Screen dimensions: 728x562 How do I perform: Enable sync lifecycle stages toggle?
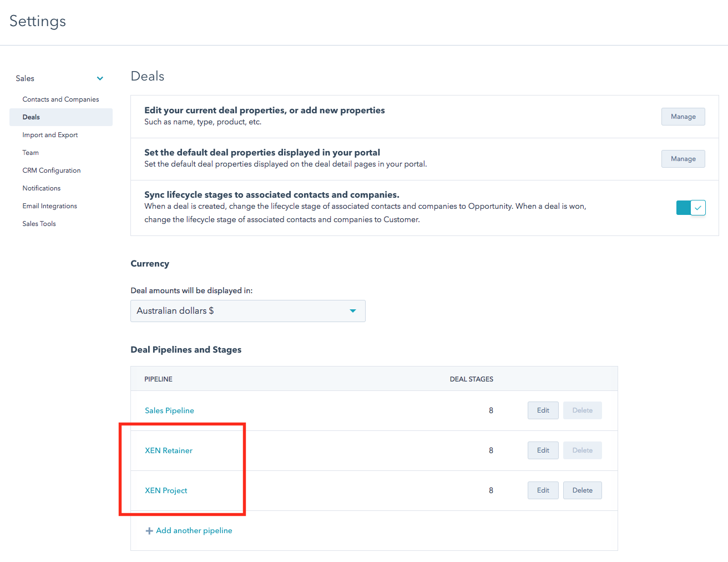690,207
